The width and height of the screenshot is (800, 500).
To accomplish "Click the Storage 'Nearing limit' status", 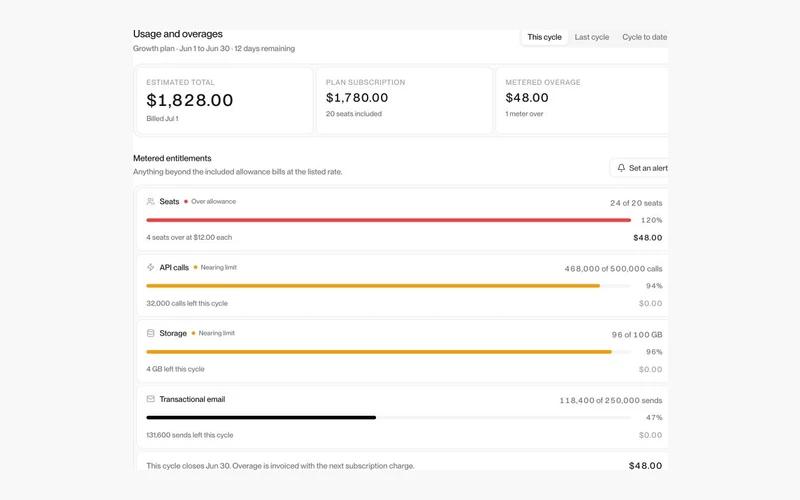I will [x=216, y=333].
